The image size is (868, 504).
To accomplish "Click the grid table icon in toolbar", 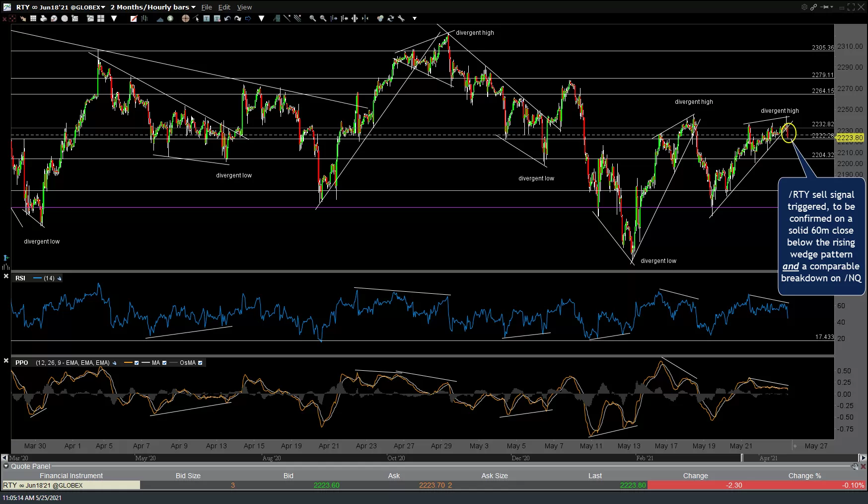I will pos(33,18).
